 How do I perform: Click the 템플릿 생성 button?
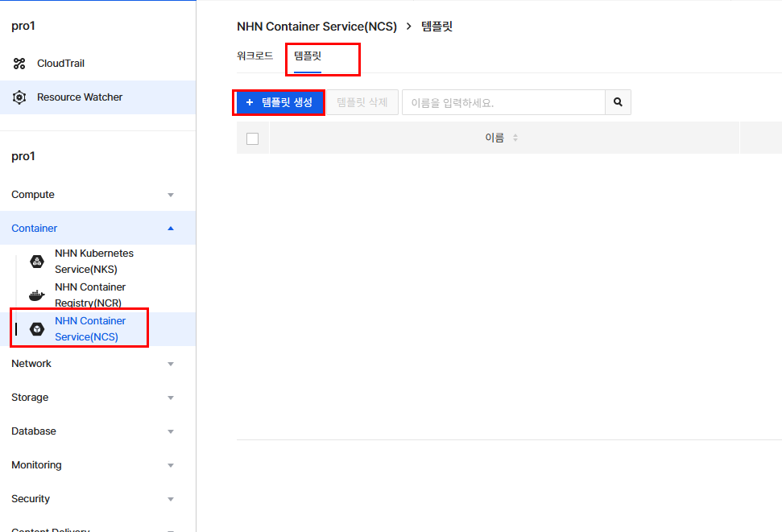(x=279, y=103)
